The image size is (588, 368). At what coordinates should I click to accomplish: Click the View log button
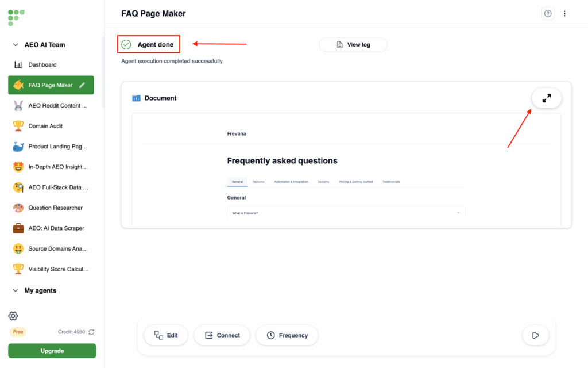[353, 45]
